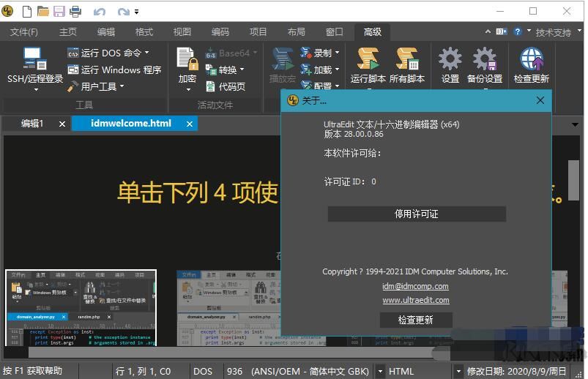The height and width of the screenshot is (379, 588).
Task: Click the 备份设置 backup settings icon
Action: (484, 64)
